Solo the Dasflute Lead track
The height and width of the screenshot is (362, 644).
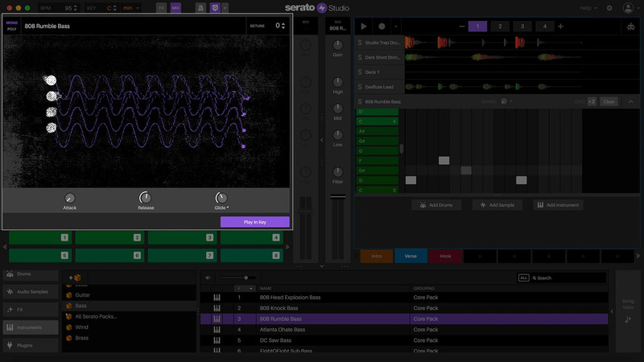click(360, 86)
